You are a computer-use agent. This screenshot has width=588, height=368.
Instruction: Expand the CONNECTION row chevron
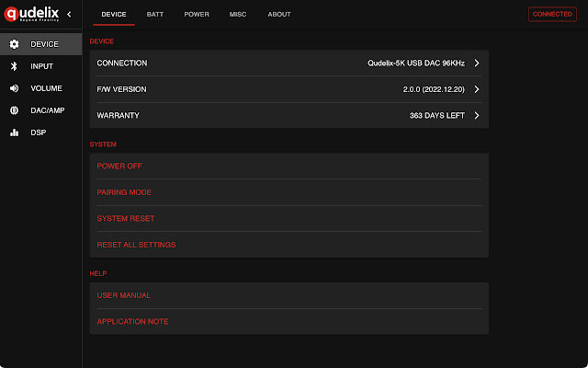[x=477, y=63]
